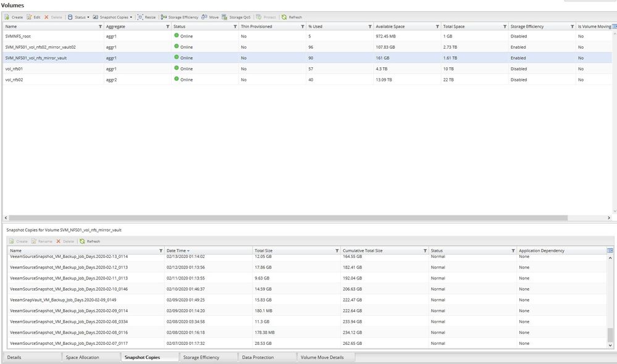Image resolution: width=617 pixels, height=364 pixels.
Task: Open Storage Efficiency from the toolbar
Action: tap(180, 17)
